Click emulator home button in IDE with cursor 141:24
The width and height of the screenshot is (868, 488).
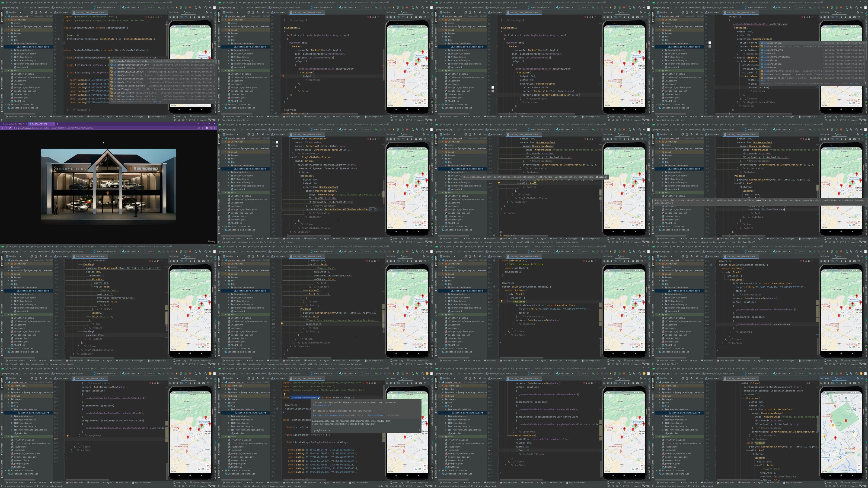point(629,383)
